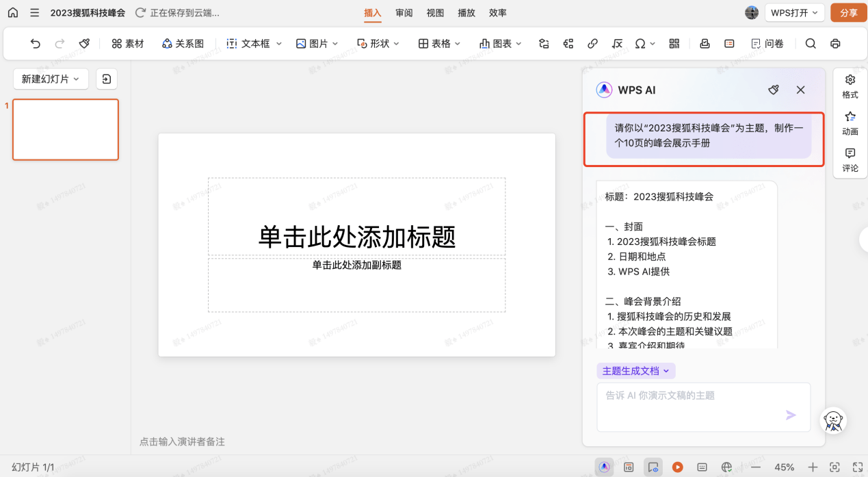Click the search magnifier in the toolbar
Screen dimensions: 868x477
tap(811, 43)
